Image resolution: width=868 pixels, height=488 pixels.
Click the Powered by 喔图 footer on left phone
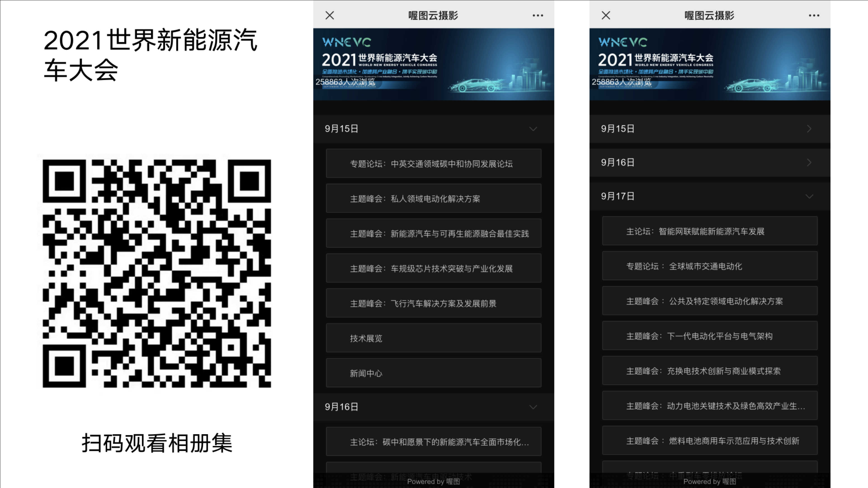coord(434,481)
